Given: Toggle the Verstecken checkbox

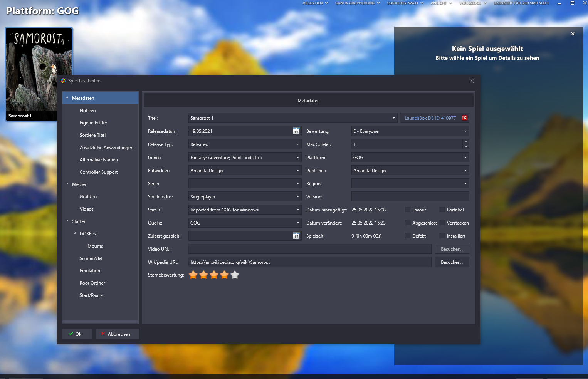Looking at the screenshot, I should click(442, 223).
